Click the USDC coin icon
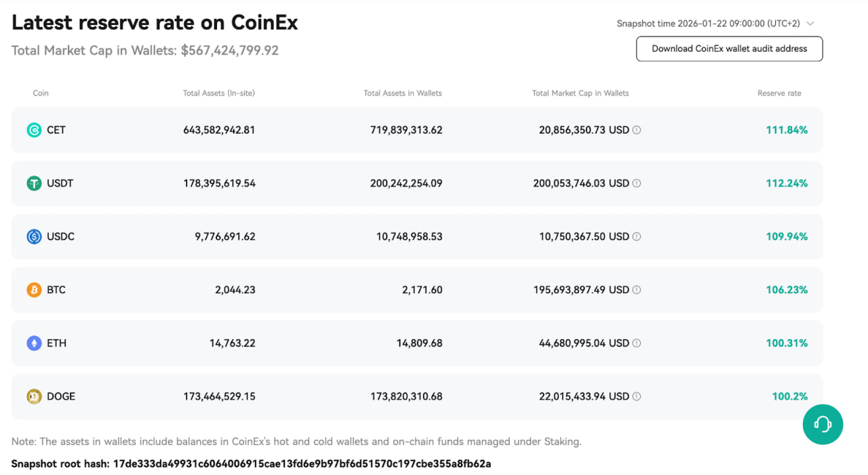Screen dimensions: 868x475 (34, 237)
